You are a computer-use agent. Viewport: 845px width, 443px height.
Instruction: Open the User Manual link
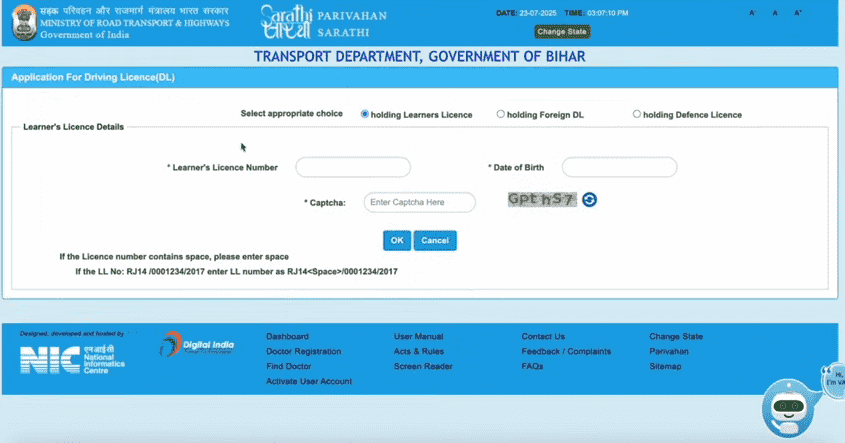tap(418, 337)
